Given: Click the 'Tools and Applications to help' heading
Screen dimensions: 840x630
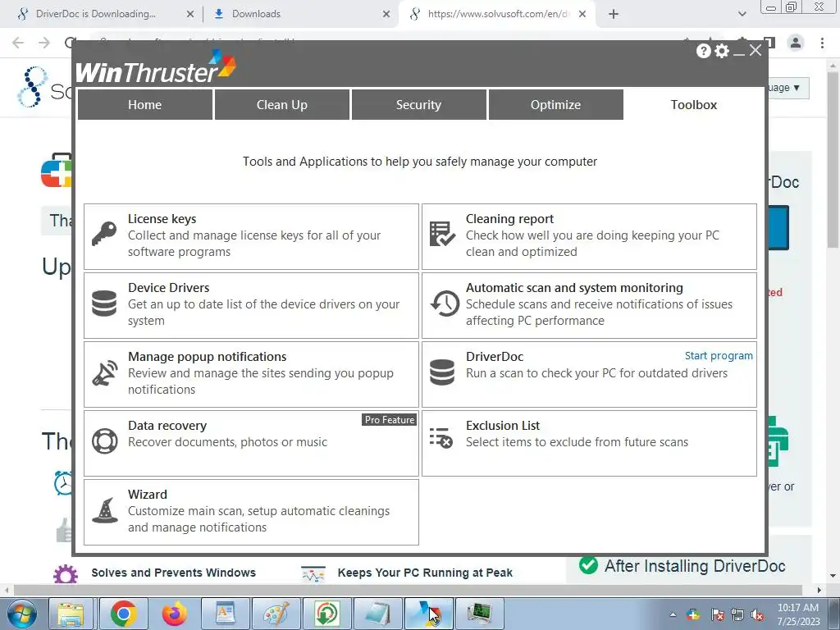Looking at the screenshot, I should (419, 162).
